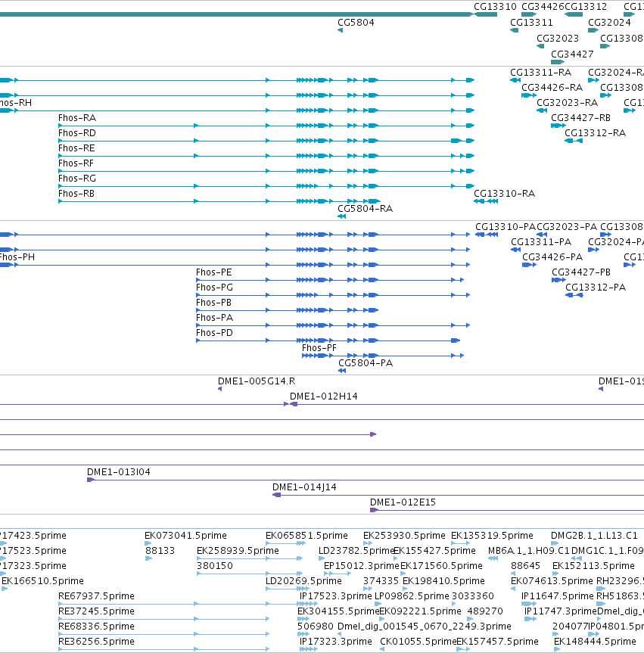Select the Fhos-RB transcript label
644x653 pixels.
point(76,193)
